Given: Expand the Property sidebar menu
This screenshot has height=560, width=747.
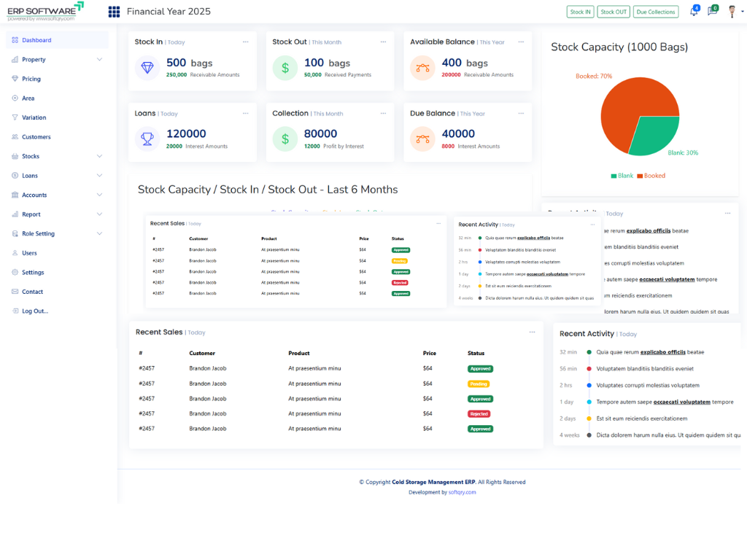Looking at the screenshot, I should [99, 60].
